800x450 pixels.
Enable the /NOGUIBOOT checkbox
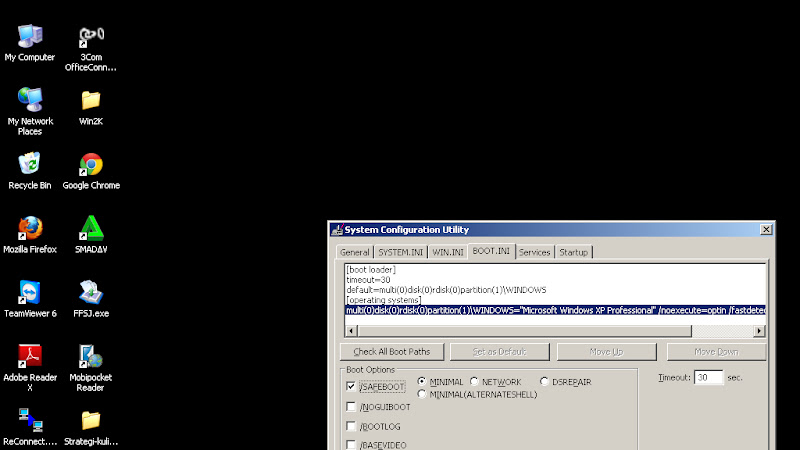(351, 407)
